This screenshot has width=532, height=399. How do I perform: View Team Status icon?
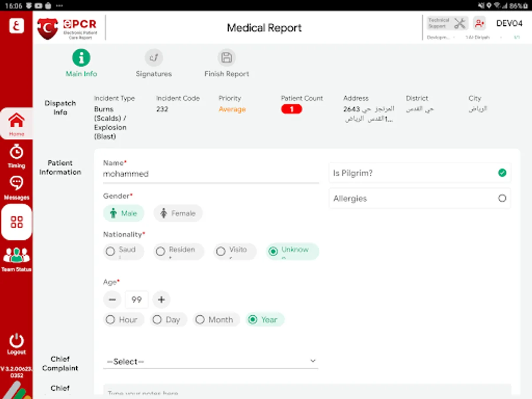point(16,258)
